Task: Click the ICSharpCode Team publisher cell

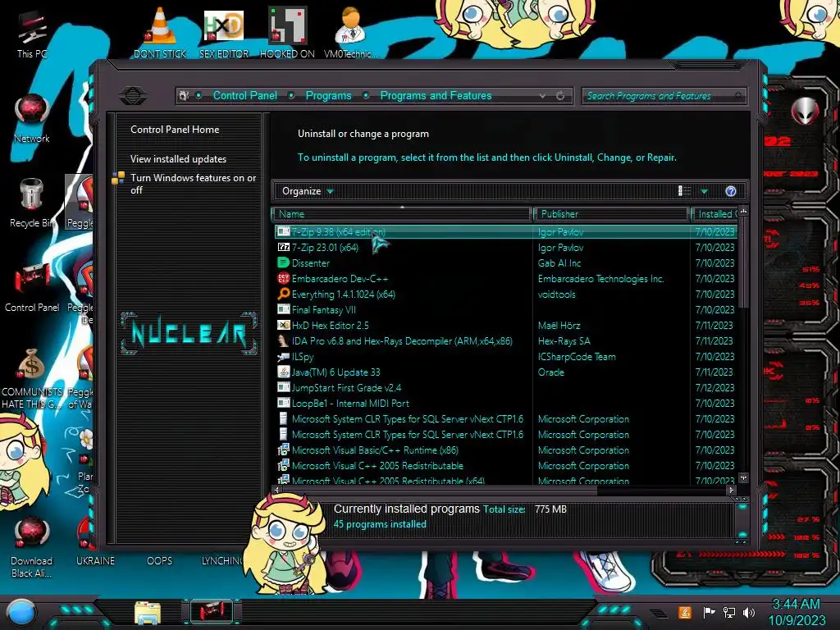Action: [x=577, y=357]
